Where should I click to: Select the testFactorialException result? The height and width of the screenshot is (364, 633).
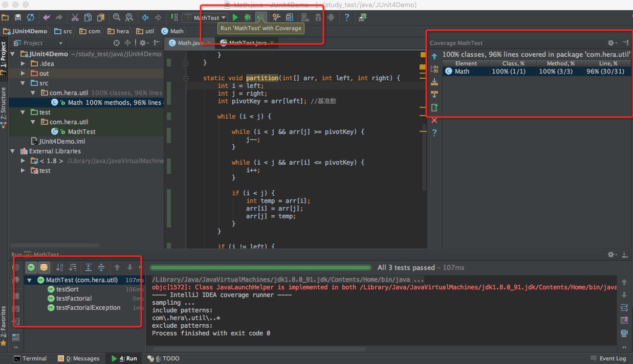tap(88, 308)
